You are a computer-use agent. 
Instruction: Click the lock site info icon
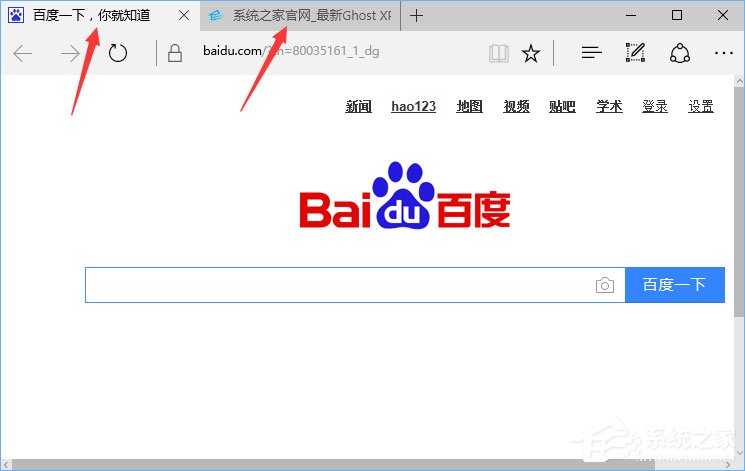coord(175,54)
